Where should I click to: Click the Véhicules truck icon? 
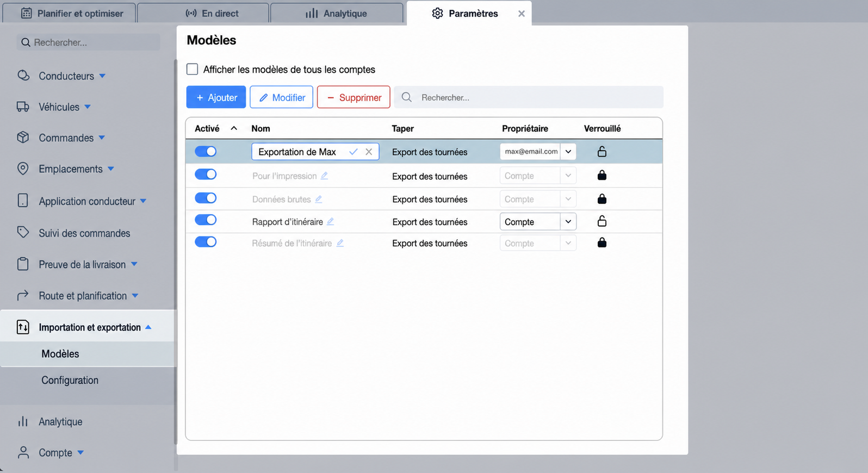tap(23, 107)
